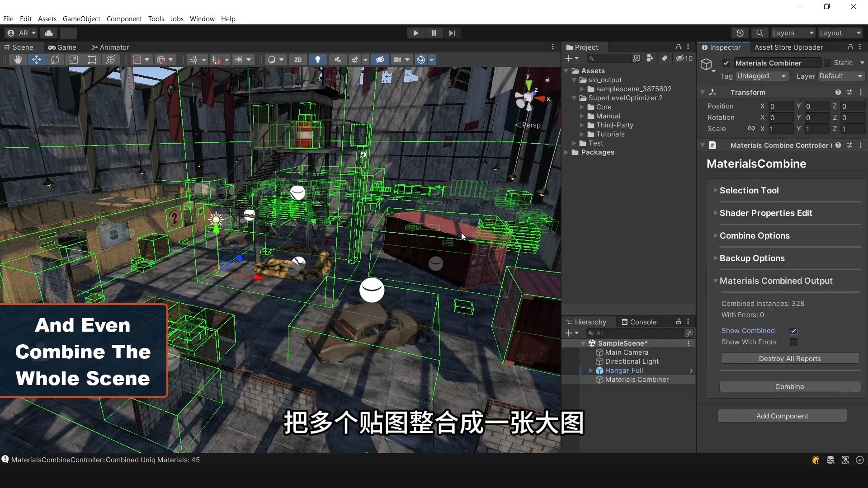Switch to the Console tab

click(x=639, y=322)
